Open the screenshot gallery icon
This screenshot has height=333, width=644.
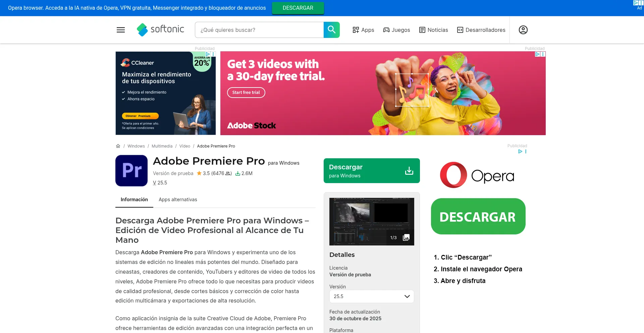click(x=406, y=237)
